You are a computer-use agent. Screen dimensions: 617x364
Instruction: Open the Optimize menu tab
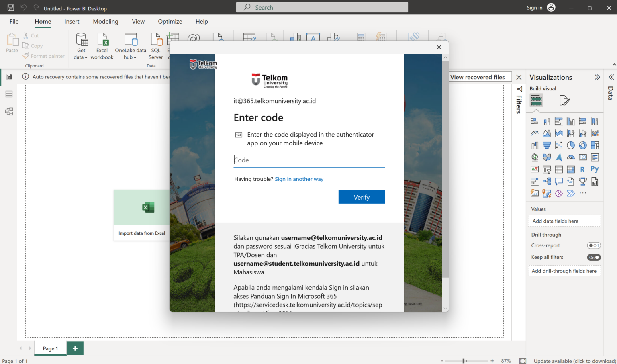[x=170, y=21]
